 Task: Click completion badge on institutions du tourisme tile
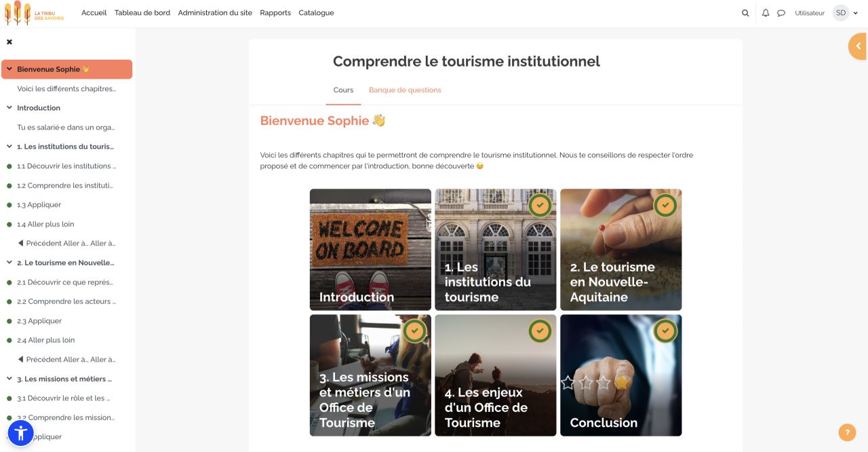540,205
